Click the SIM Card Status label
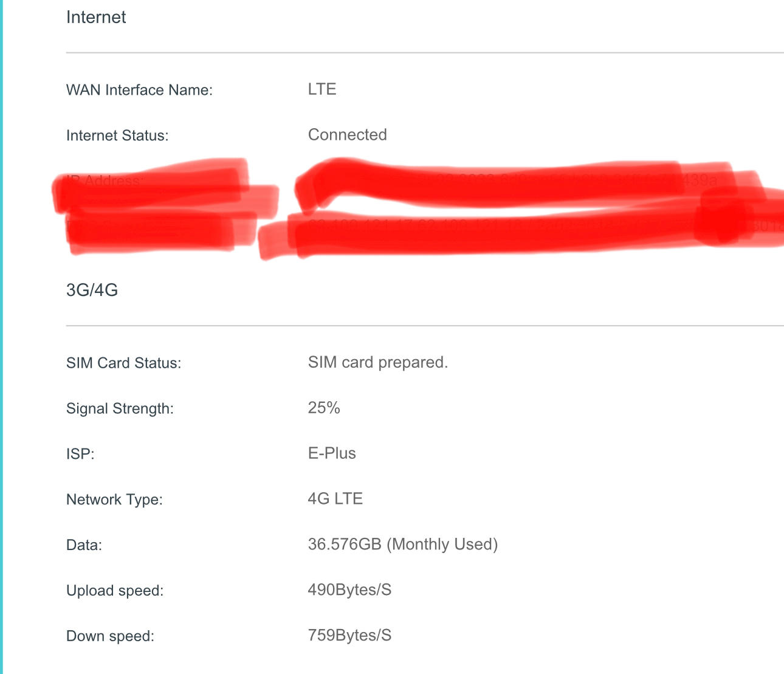 124,363
